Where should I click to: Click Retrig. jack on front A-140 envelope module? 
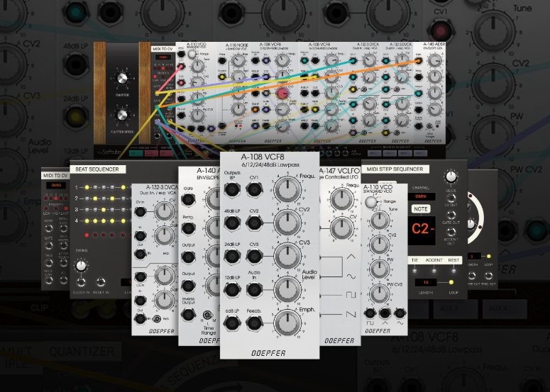pyautogui.click(x=188, y=228)
